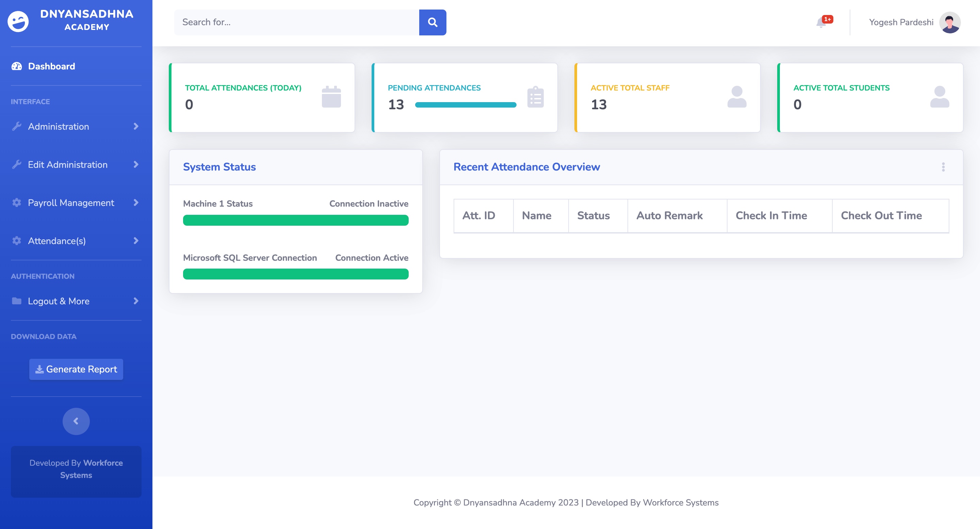Open the three-dot menu in Recent Attendance Overview

943,167
